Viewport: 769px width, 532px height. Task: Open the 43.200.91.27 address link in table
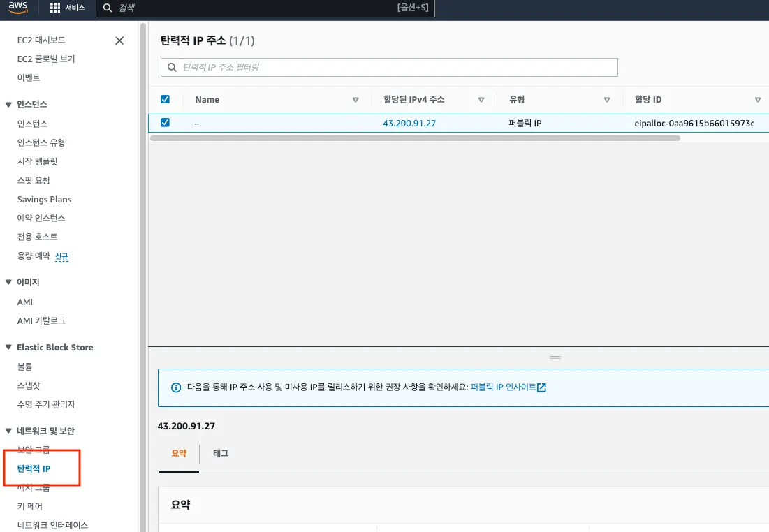pos(409,124)
